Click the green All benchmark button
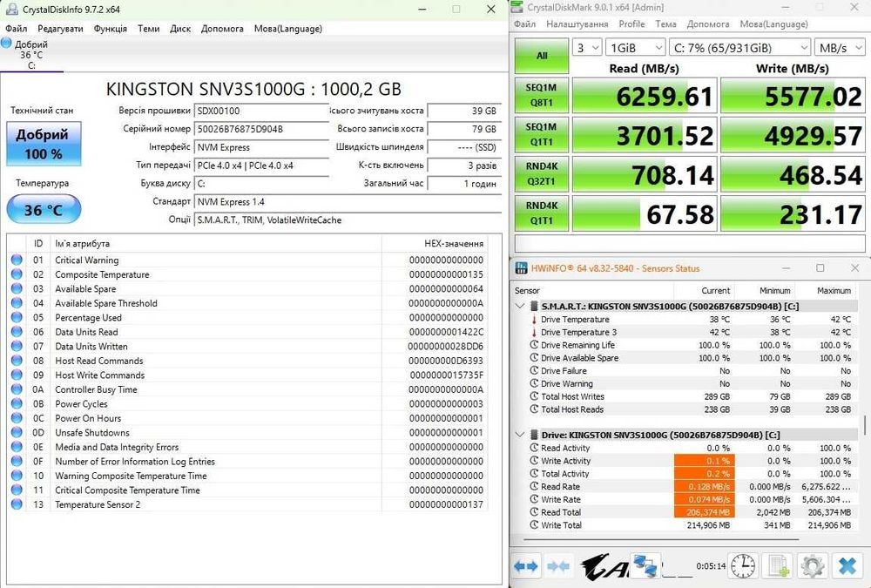 542,56
